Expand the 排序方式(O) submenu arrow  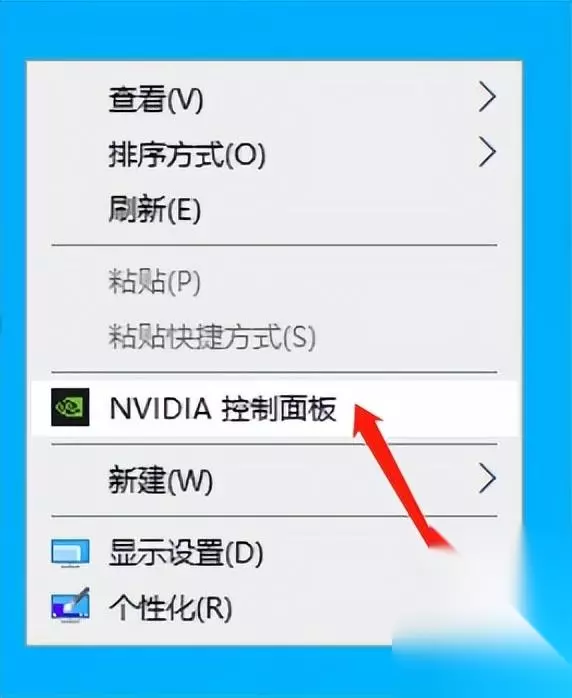tap(487, 152)
